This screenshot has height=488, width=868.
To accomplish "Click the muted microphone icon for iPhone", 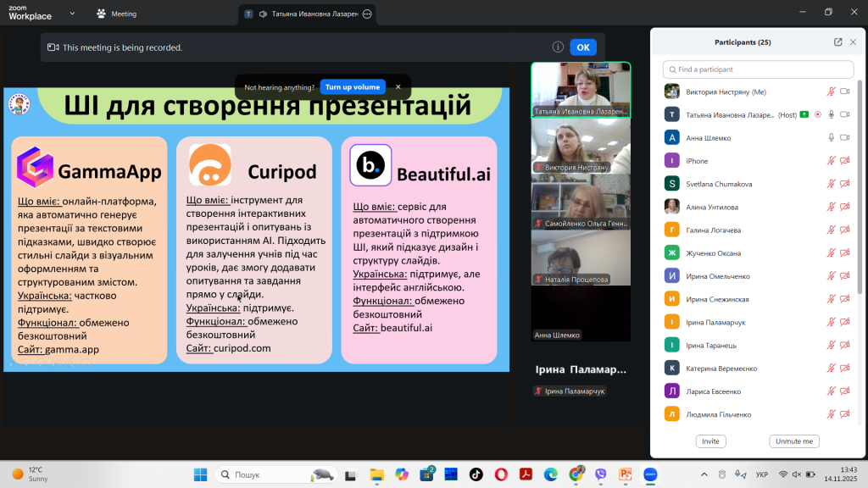I will 831,161.
